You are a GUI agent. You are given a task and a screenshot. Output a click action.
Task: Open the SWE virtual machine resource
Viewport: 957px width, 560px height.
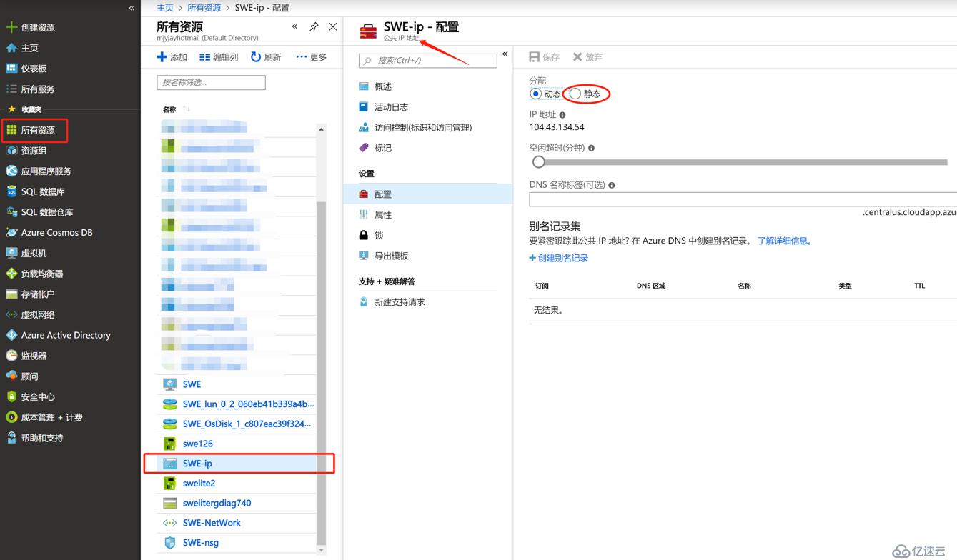click(x=192, y=384)
